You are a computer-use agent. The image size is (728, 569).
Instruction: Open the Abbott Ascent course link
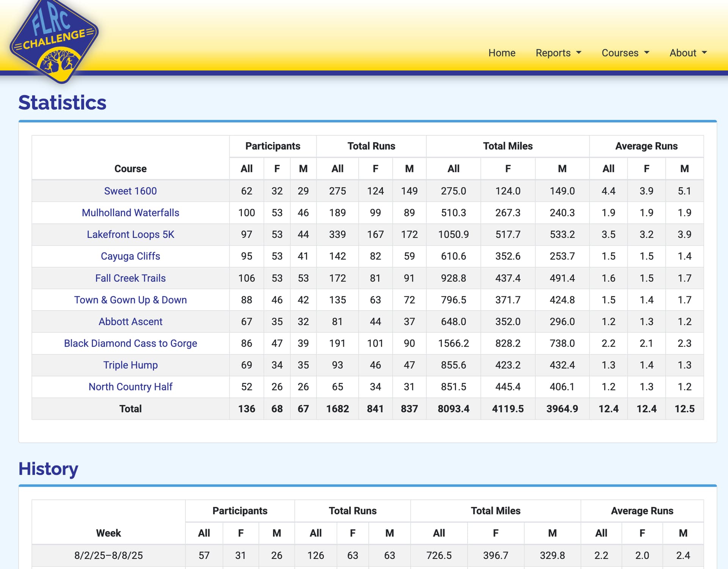[130, 321]
